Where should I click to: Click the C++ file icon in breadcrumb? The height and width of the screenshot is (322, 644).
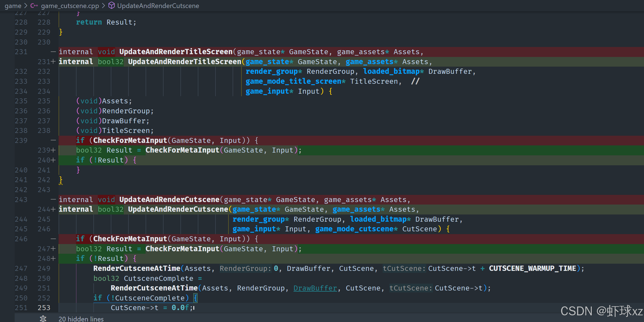34,6
